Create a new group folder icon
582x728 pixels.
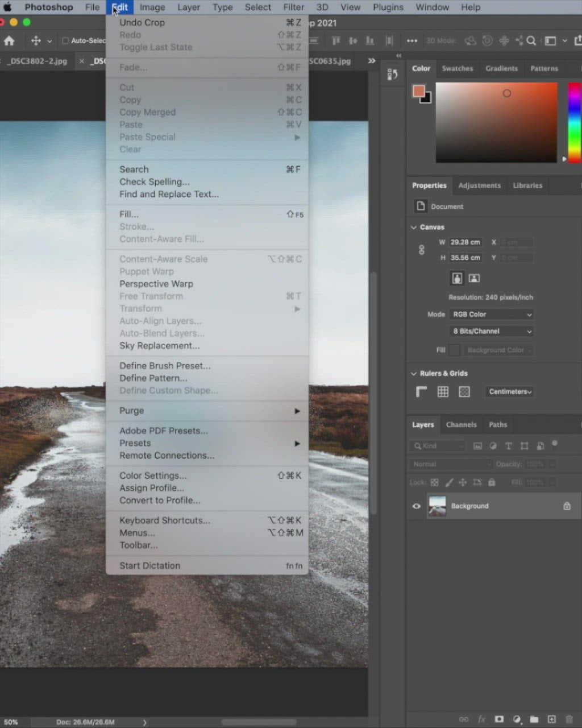pyautogui.click(x=534, y=719)
